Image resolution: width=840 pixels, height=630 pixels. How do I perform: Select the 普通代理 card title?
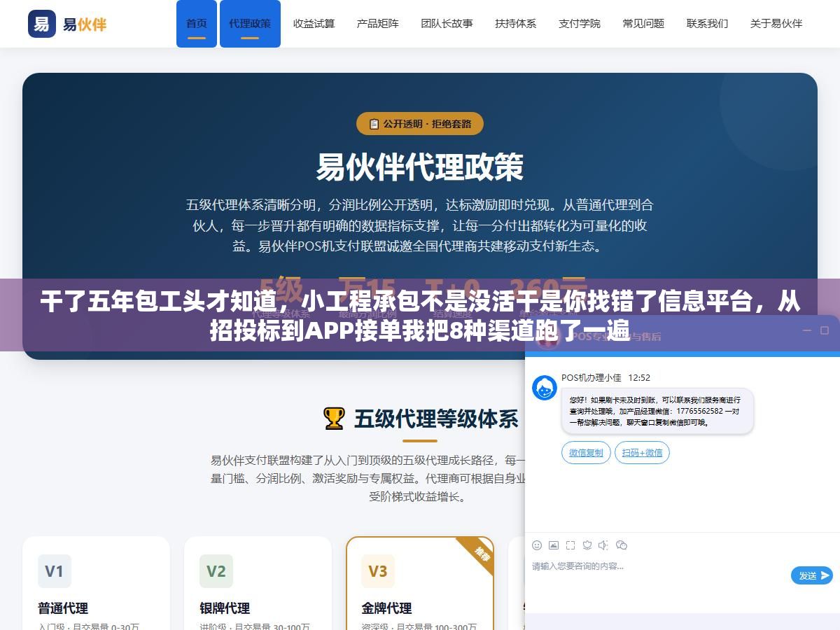pos(63,608)
